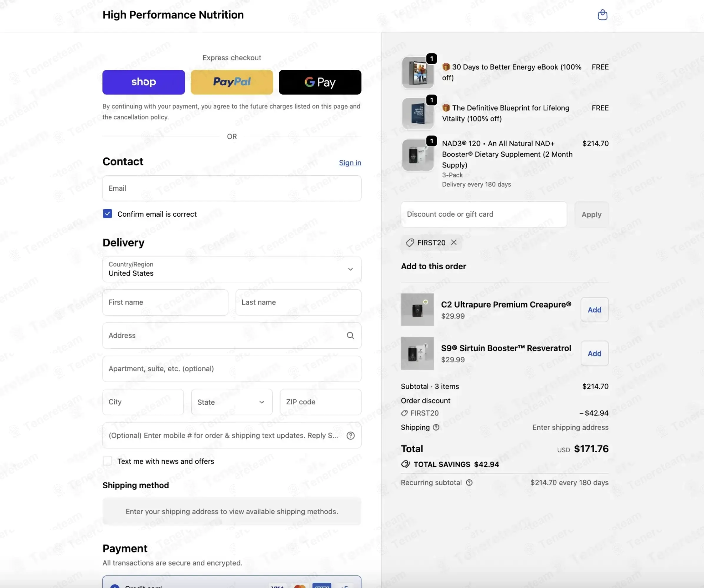
Task: Click the tag icon on FIRST20 chip
Action: [410, 243]
